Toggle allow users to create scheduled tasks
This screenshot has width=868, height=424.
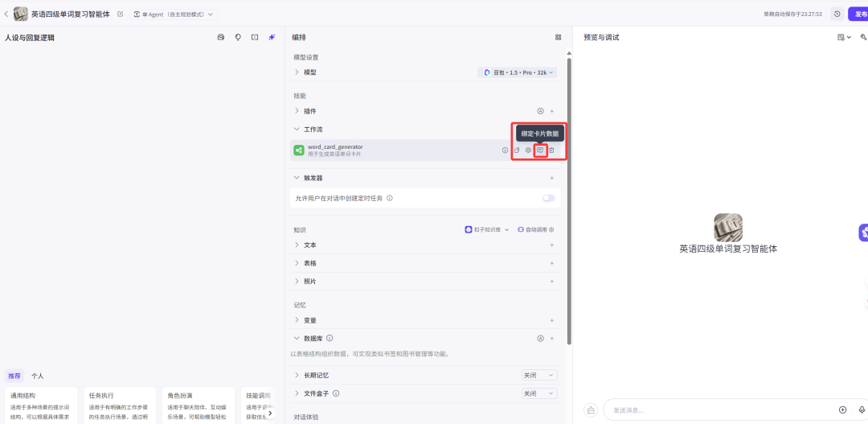point(548,198)
